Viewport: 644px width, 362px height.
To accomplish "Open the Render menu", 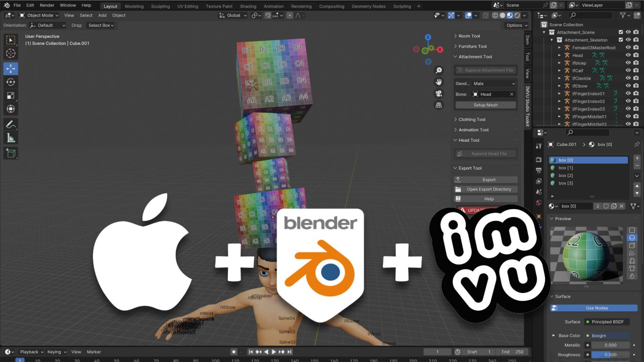I will coord(47,5).
